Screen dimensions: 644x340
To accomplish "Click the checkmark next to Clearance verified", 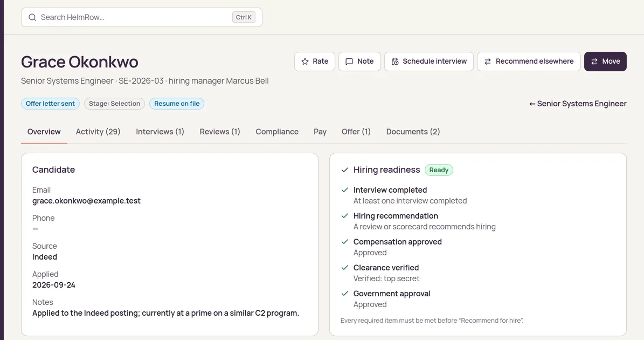I will point(344,268).
